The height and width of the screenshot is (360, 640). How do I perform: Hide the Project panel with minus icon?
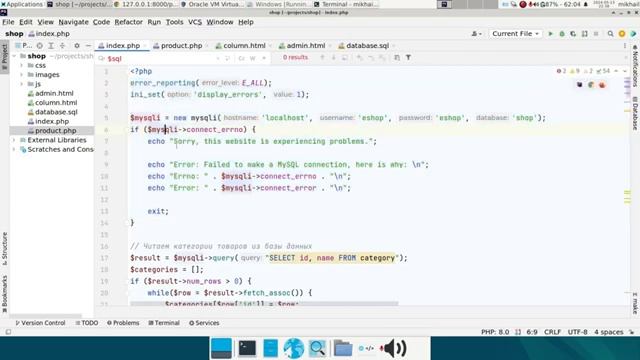tap(88, 46)
